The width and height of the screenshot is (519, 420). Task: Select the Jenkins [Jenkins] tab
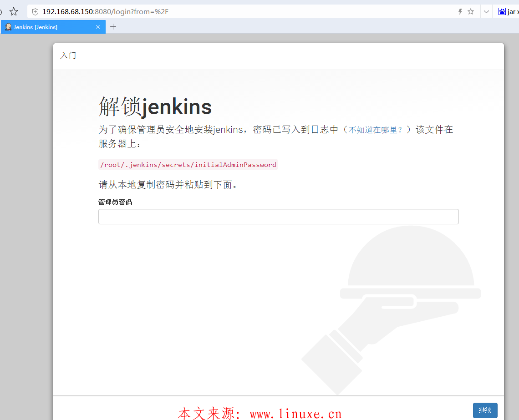(x=53, y=27)
